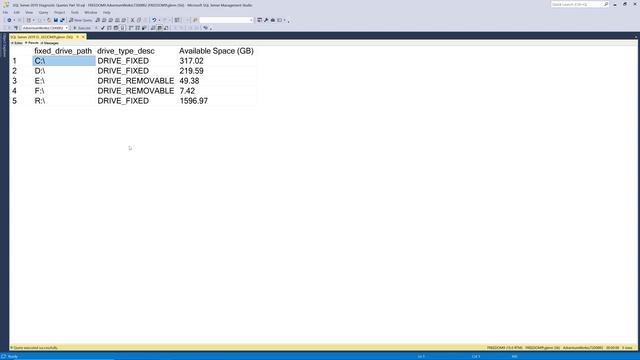Pin the query document tab
This screenshot has width=640, height=360.
coord(77,37)
